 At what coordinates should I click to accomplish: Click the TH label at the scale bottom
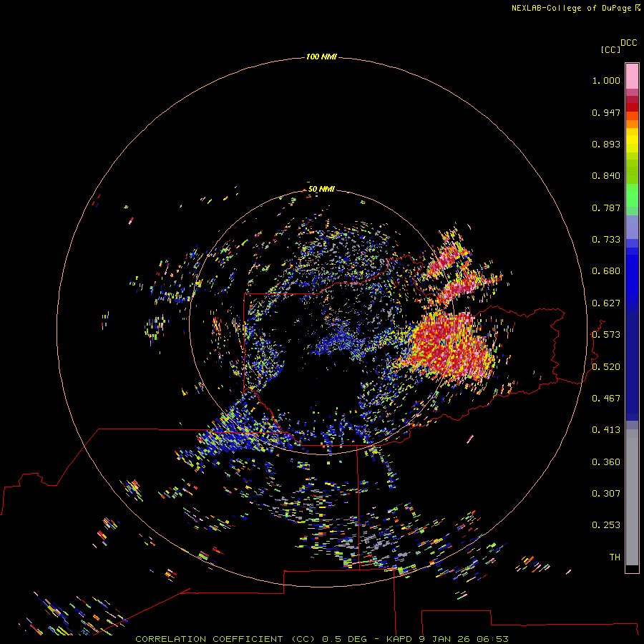[615, 557]
